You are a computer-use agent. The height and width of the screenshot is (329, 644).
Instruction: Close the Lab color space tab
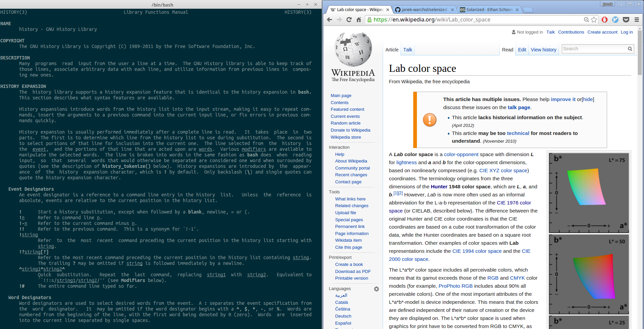388,10
